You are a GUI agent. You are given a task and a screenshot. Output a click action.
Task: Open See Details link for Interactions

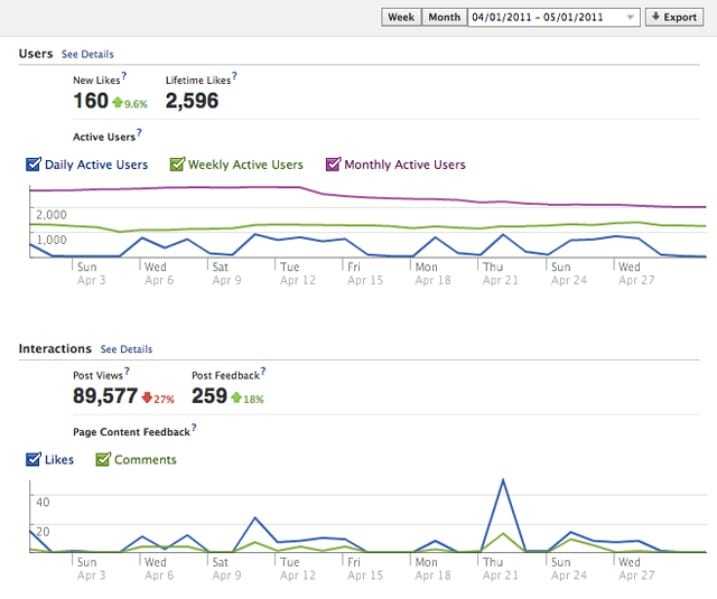click(126, 349)
